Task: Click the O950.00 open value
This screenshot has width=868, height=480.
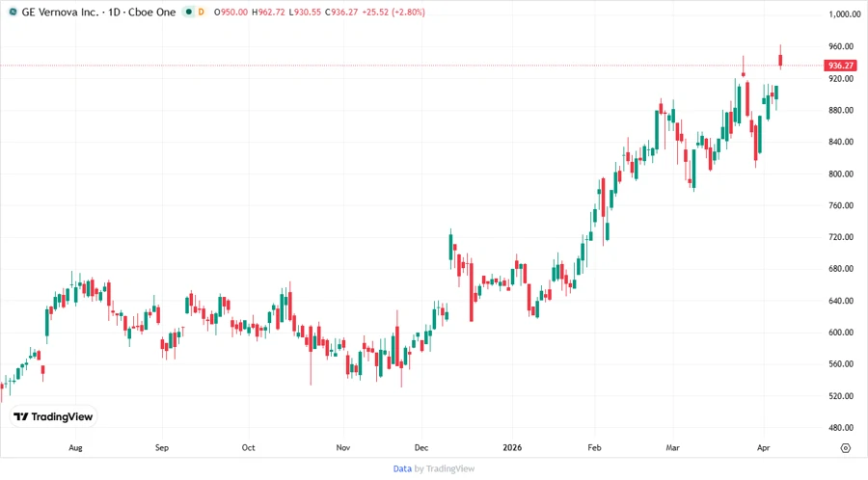Action: (x=231, y=12)
